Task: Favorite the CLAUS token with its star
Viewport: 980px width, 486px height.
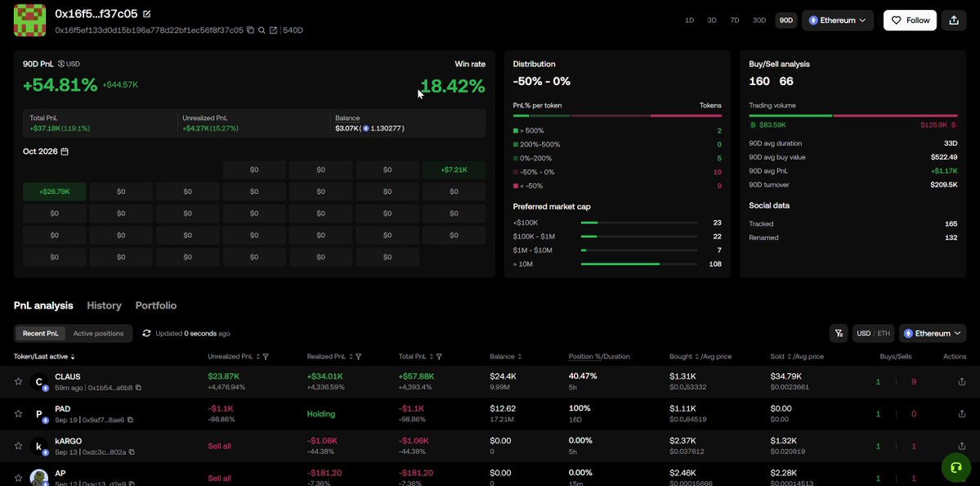Action: click(19, 381)
